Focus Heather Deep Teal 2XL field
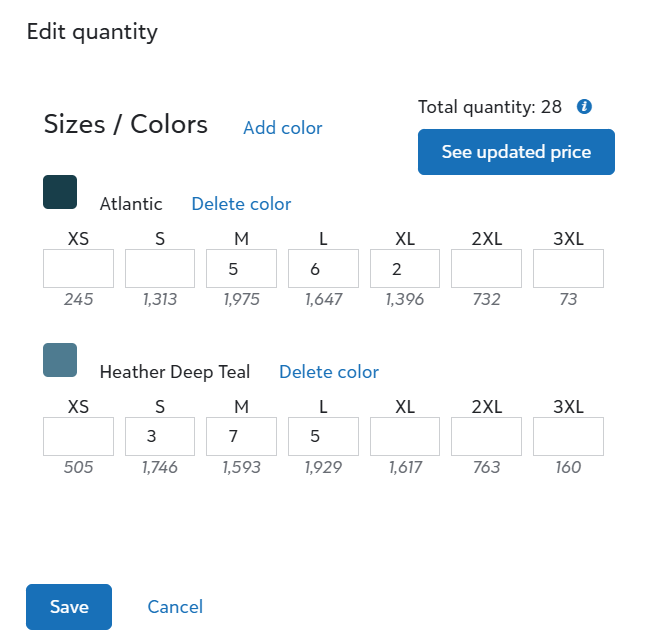The width and height of the screenshot is (655, 641). [x=486, y=436]
